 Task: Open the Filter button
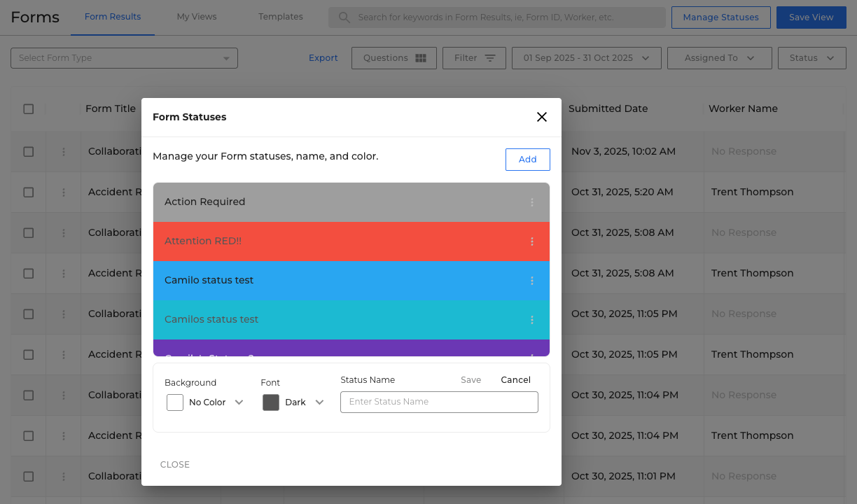click(474, 58)
